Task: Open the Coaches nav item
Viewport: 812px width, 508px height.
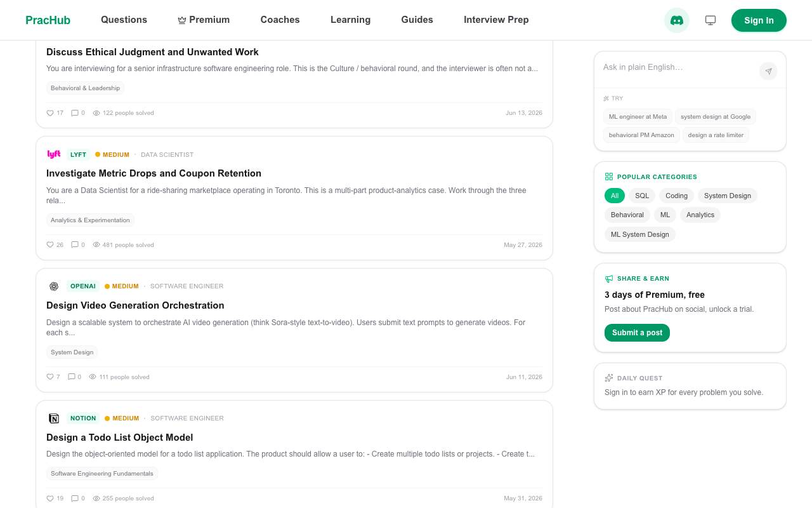Action: 280,20
